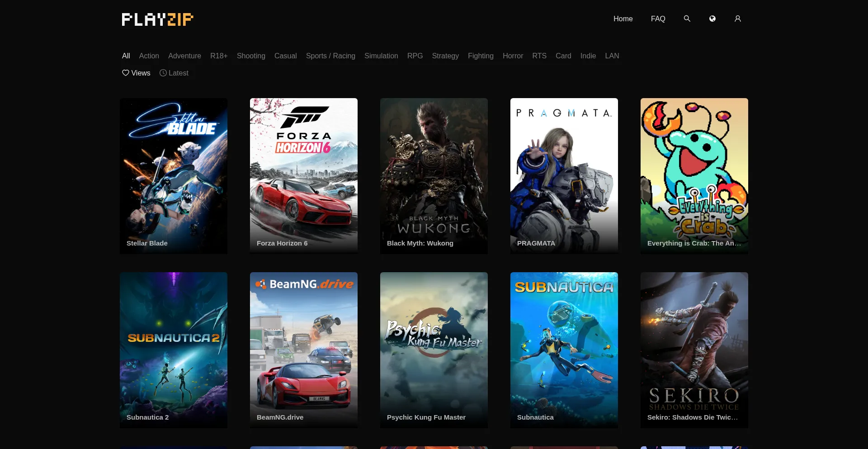
Task: Show Strategy games
Action: pos(445,56)
